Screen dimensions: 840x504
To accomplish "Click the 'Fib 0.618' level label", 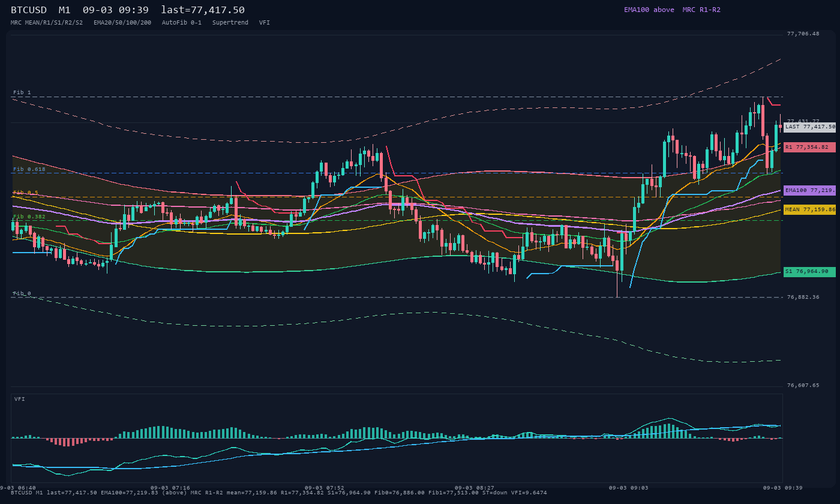I will (x=29, y=169).
